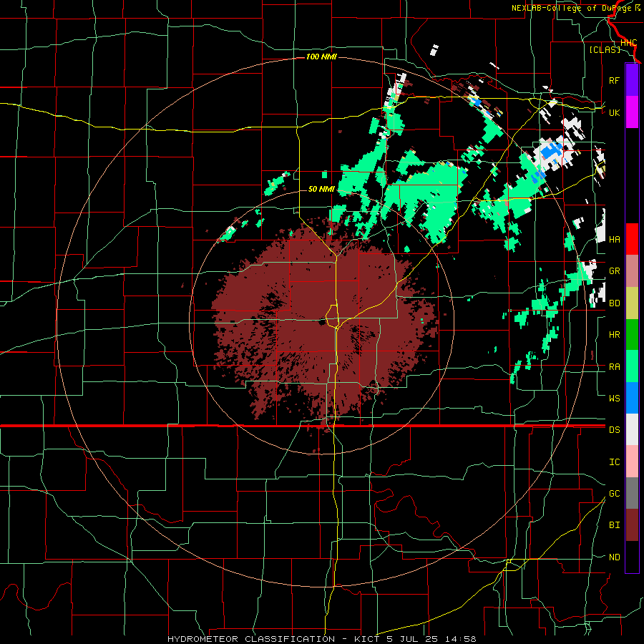The height and width of the screenshot is (644, 644).
Task: Click the RA light green legend swatch
Action: tap(632, 366)
